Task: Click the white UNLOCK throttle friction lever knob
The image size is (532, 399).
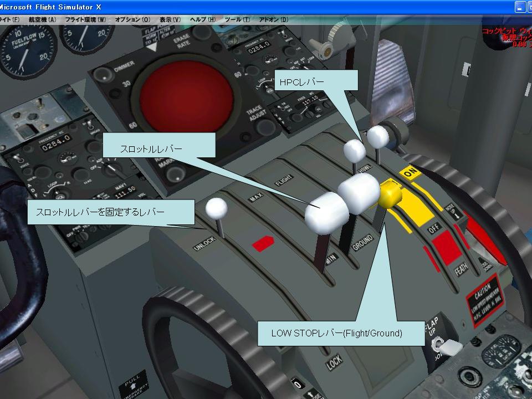Action: click(x=217, y=208)
